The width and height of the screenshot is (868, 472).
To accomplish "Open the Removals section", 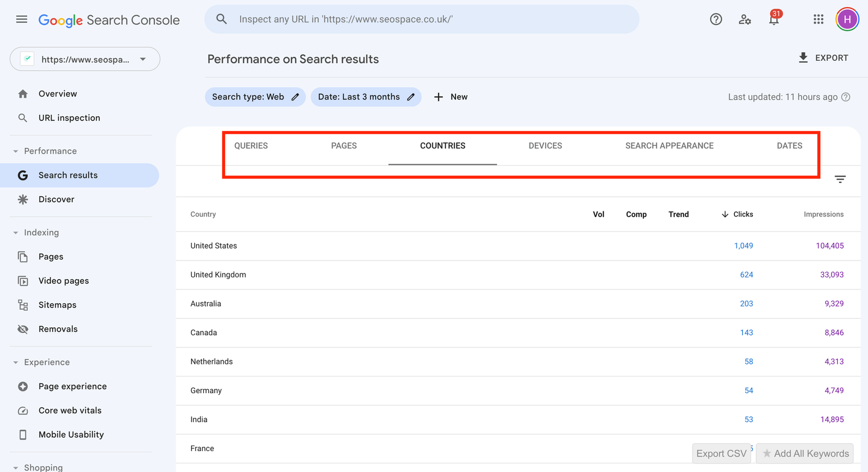I will coord(58,329).
